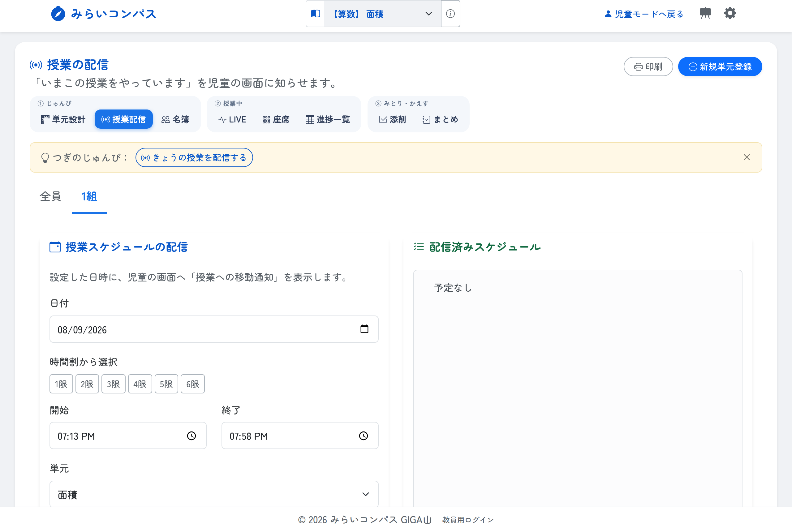This screenshot has height=532, width=792.
Task: Go to the 添削 tab
Action: tap(393, 119)
